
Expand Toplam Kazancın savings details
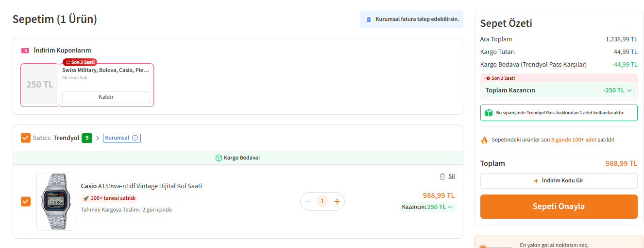pos(629,90)
